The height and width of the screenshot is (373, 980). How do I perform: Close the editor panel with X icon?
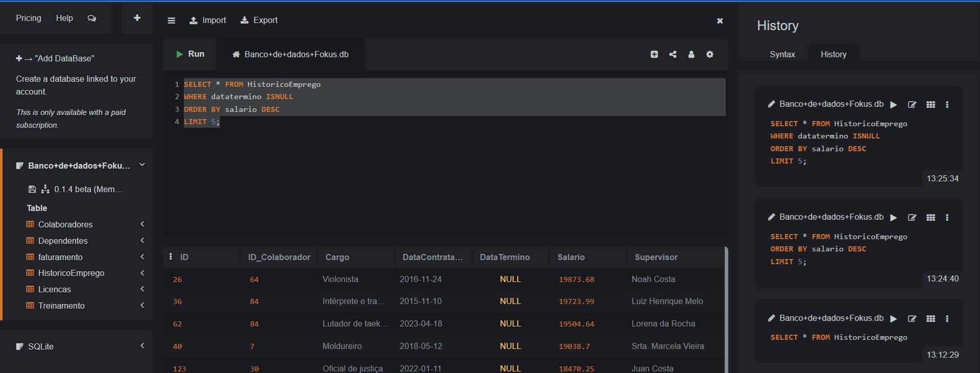coord(720,20)
